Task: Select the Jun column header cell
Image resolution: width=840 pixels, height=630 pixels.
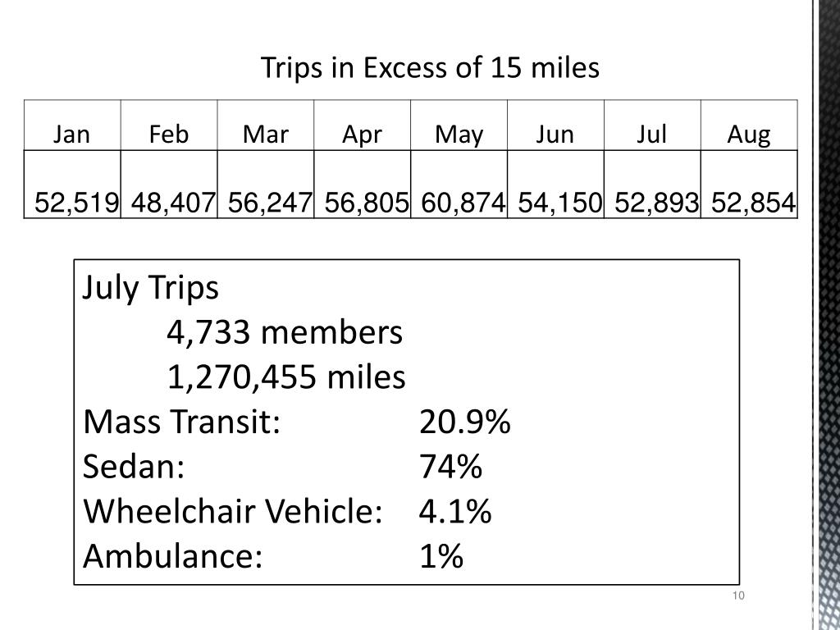Action: coord(555,125)
